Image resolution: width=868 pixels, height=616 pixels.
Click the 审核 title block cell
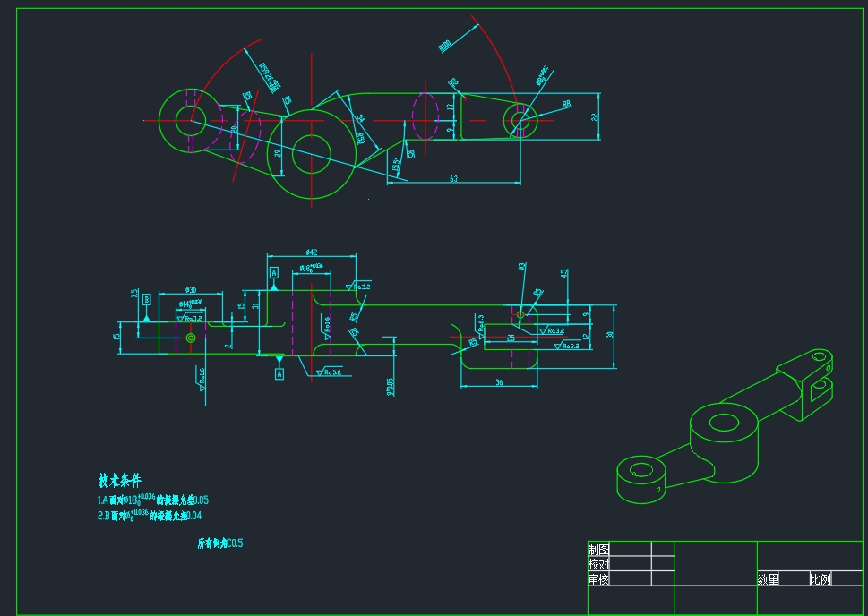[598, 579]
